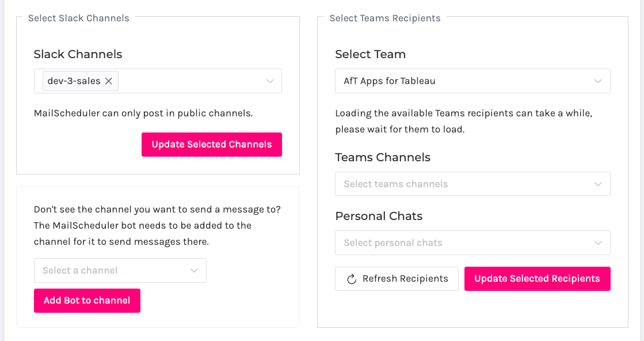Image resolution: width=644 pixels, height=341 pixels.
Task: Expand the Slack Channels chevron arrow
Action: pyautogui.click(x=270, y=81)
